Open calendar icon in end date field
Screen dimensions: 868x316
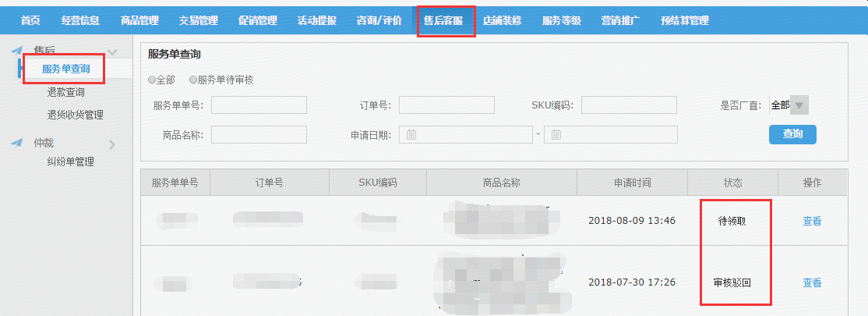tap(556, 135)
